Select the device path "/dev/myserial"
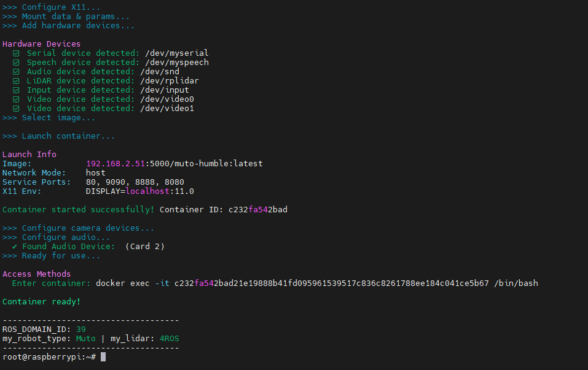Screen dimensions: 588x370 [x=176, y=53]
